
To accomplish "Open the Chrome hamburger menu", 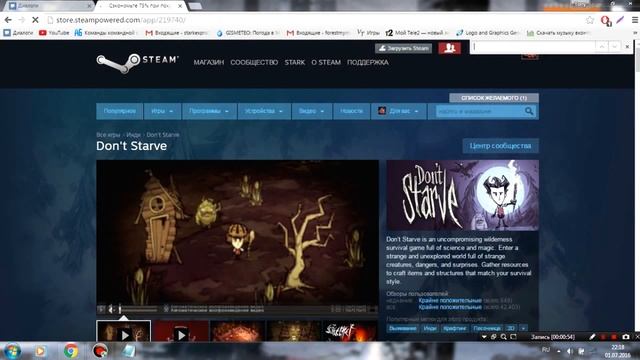I will tap(635, 20).
